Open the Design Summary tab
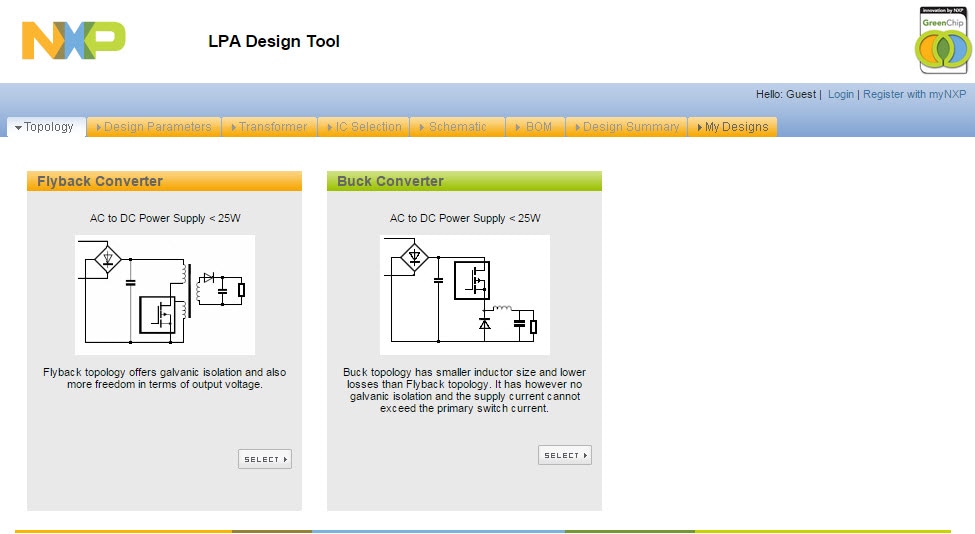The width and height of the screenshot is (975, 534). click(x=627, y=127)
